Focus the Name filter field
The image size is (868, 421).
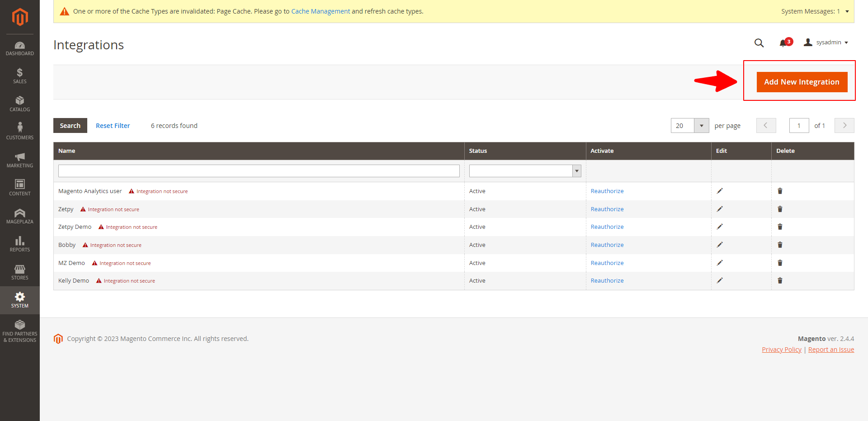259,171
